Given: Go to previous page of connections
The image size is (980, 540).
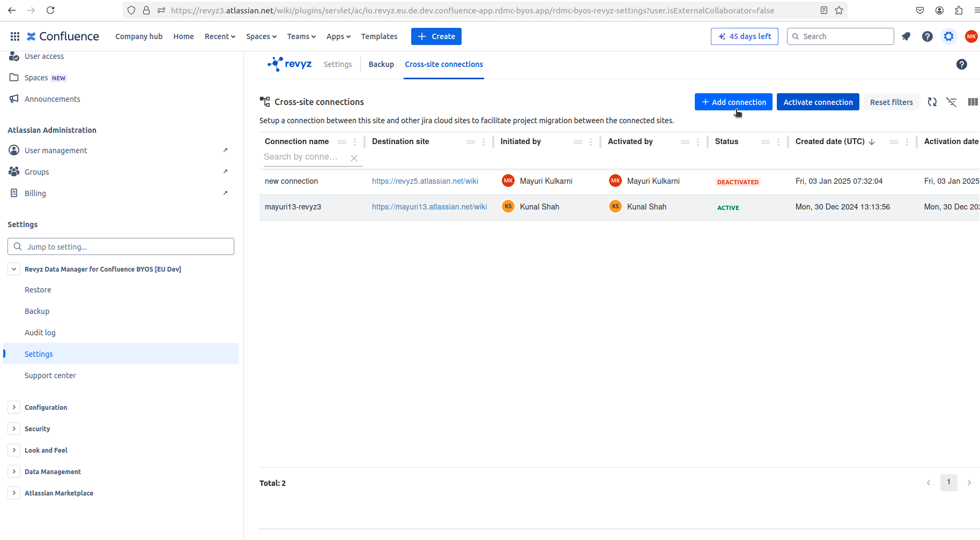Looking at the screenshot, I should 929,483.
